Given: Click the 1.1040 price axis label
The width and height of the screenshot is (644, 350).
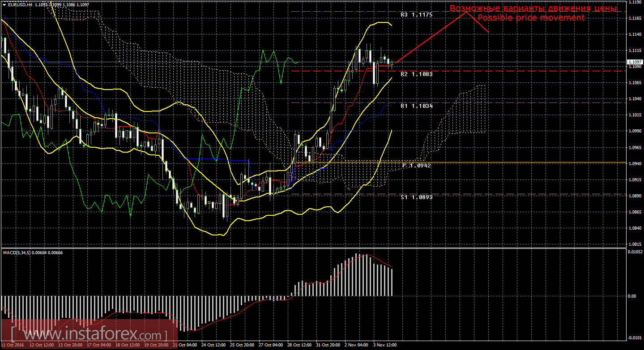Looking at the screenshot, I should tap(635, 99).
